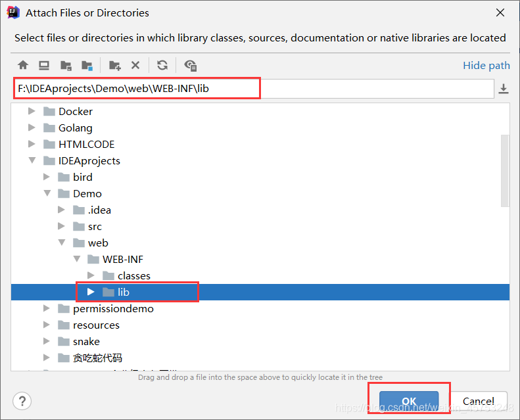Image resolution: width=520 pixels, height=420 pixels.
Task: Expand the resources folder arrow
Action: pos(47,325)
